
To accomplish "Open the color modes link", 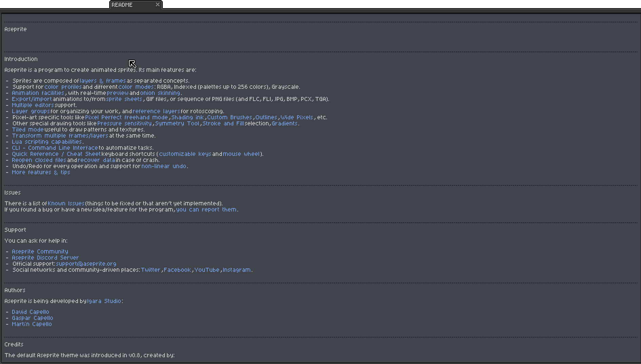I will [x=136, y=87].
